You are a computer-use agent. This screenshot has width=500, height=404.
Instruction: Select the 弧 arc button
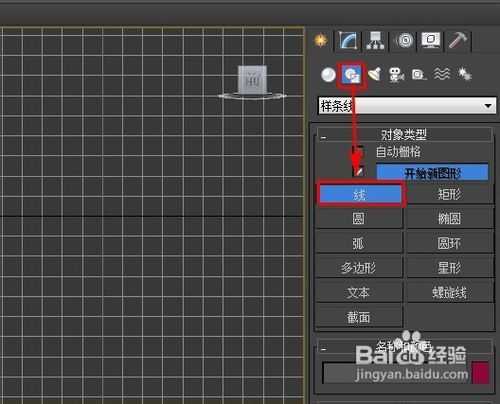359,243
